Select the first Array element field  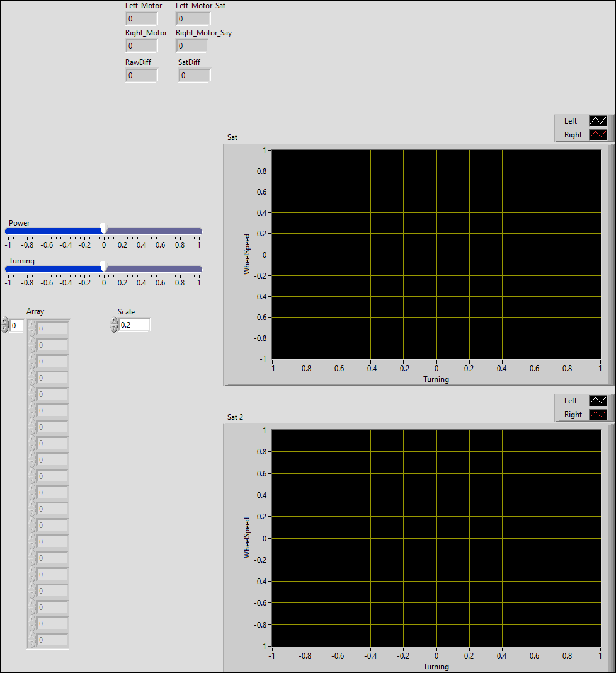click(52, 328)
